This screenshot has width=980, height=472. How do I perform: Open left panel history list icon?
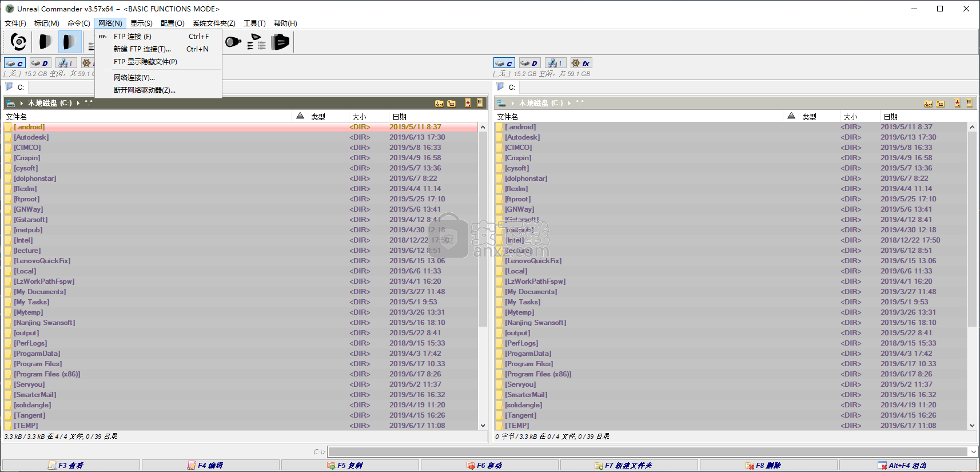click(x=480, y=103)
